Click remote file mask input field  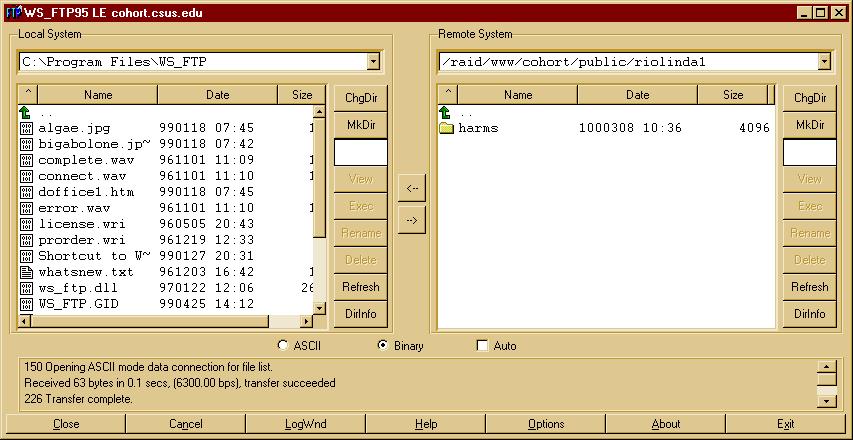pyautogui.click(x=810, y=152)
